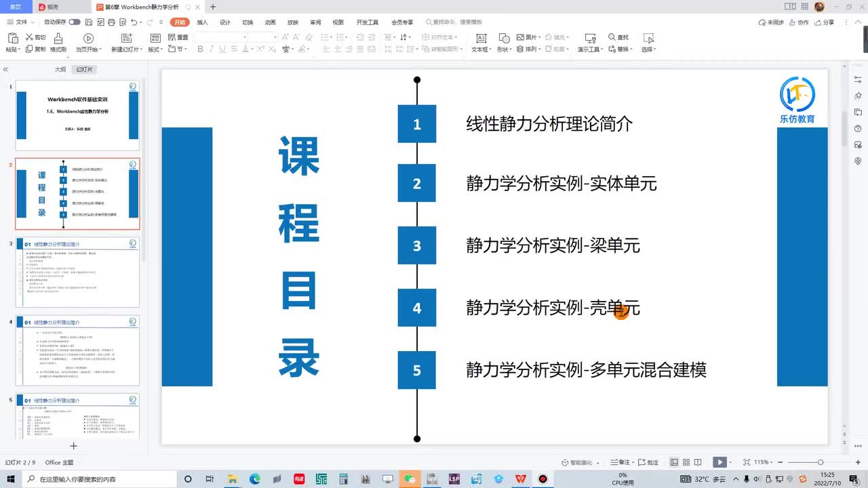Click the Cut (剪切) scissors icon

[x=30, y=37]
